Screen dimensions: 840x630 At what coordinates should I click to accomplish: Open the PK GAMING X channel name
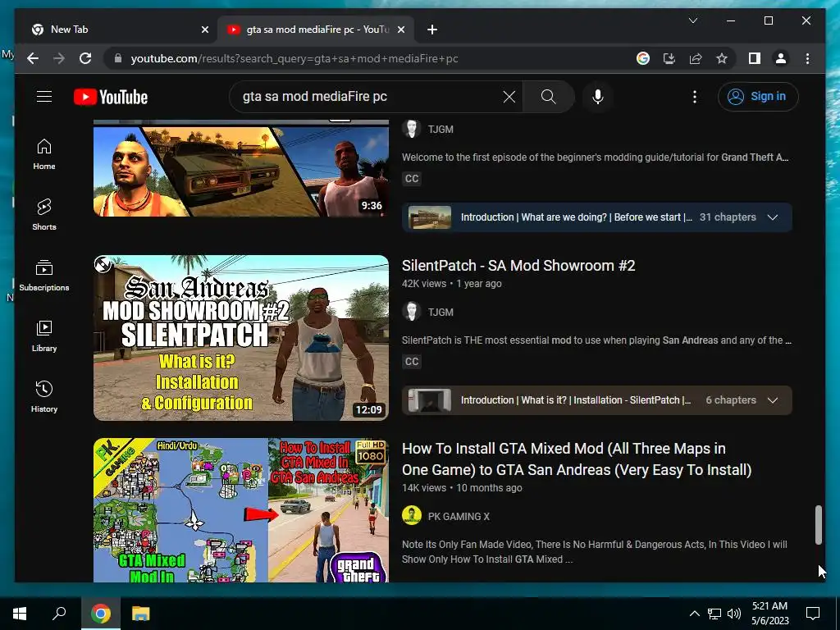click(x=459, y=517)
